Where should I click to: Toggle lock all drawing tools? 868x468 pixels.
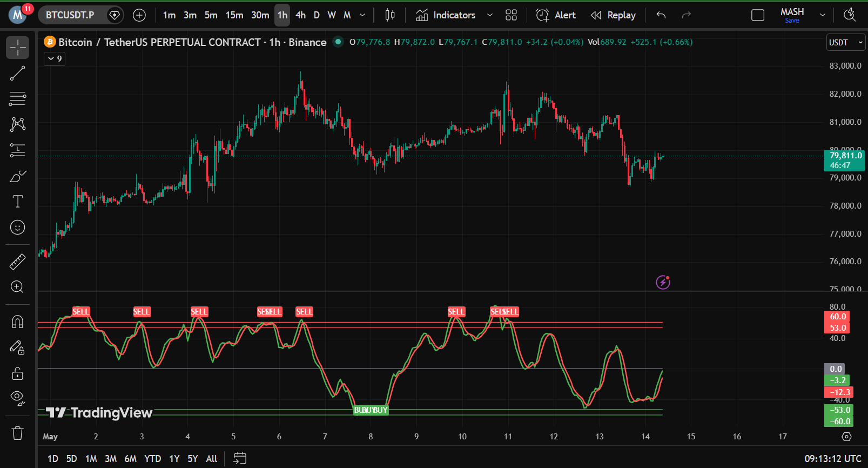[x=17, y=373]
